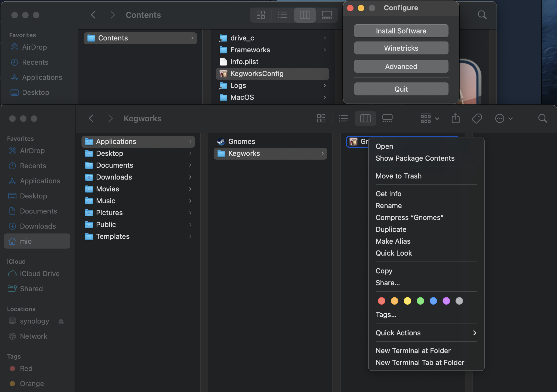Click back arrow in Kegworks window
557x392 pixels.
click(91, 118)
